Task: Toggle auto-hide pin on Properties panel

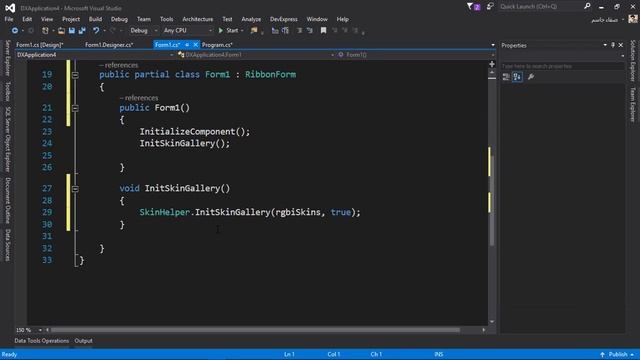Action: (x=613, y=45)
